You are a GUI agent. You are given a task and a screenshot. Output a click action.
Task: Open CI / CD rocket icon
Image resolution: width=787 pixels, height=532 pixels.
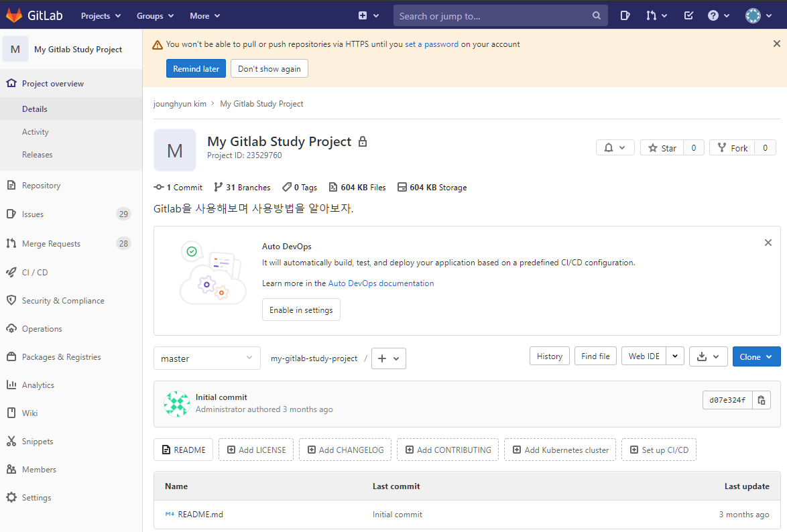pos(11,273)
